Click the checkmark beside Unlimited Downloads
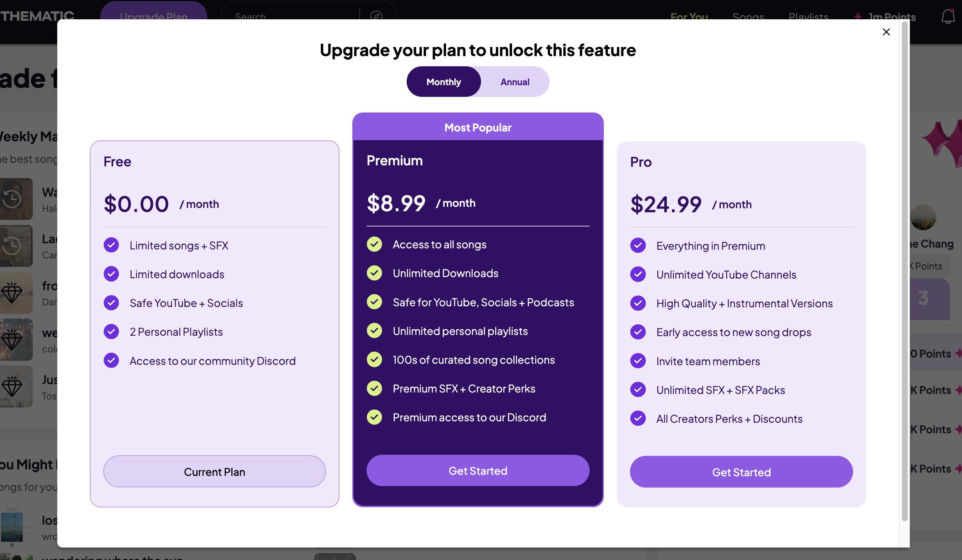This screenshot has width=962, height=560. [374, 273]
